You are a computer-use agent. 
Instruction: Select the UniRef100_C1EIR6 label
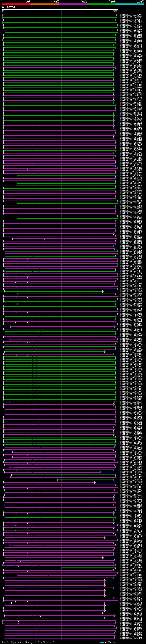(131, 32)
